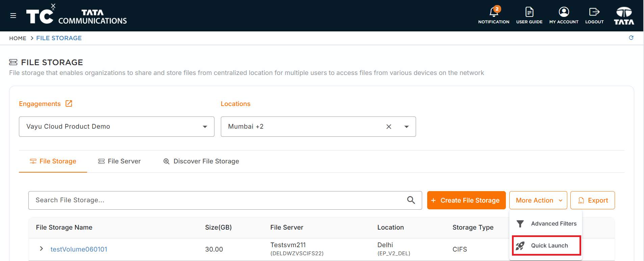Viewport: 644px width, 261px height.
Task: Open Vayu Cloud Product Demo engagement dropdown
Action: point(117,127)
